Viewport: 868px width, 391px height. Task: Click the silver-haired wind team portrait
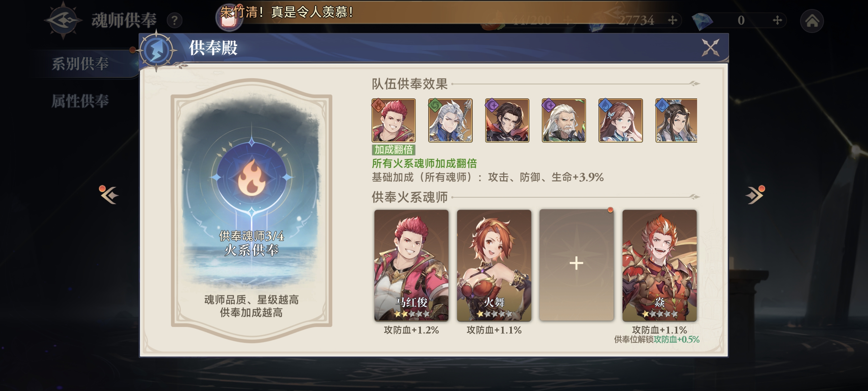coord(450,121)
